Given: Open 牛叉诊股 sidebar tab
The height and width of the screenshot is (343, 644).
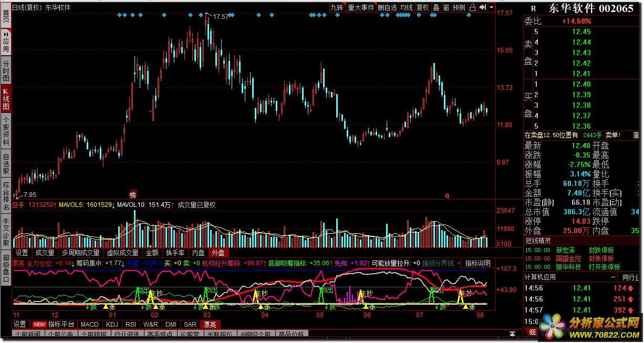Looking at the screenshot, I should point(6,233).
